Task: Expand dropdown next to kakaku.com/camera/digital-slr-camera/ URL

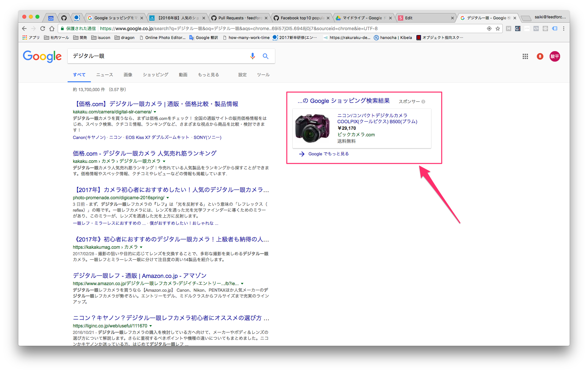Action: (x=155, y=112)
